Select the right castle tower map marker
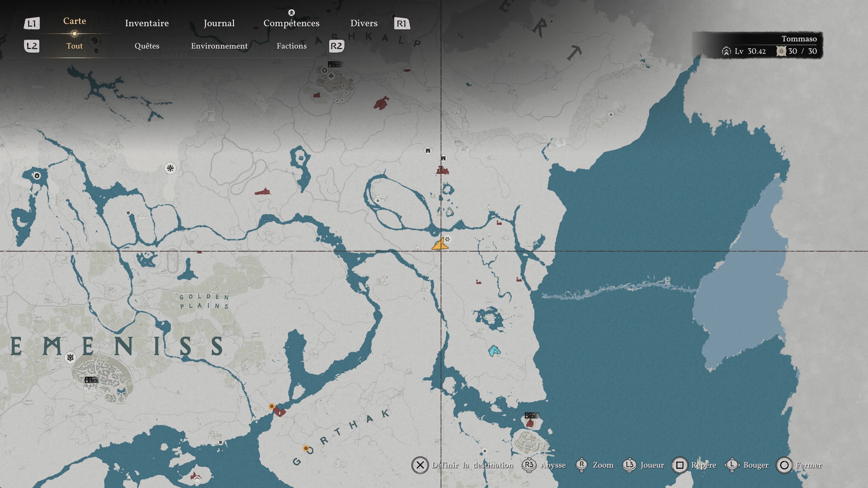The image size is (868, 488). click(443, 158)
